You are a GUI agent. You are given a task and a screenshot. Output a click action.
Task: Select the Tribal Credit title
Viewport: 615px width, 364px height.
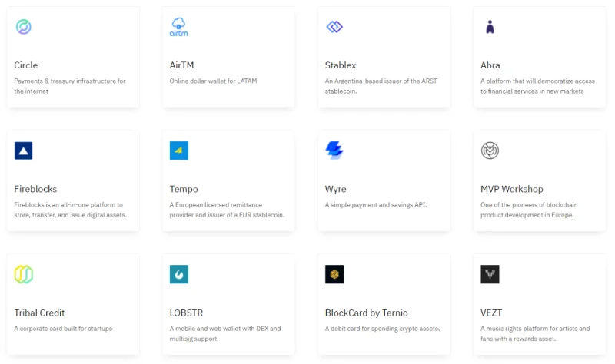coord(39,313)
